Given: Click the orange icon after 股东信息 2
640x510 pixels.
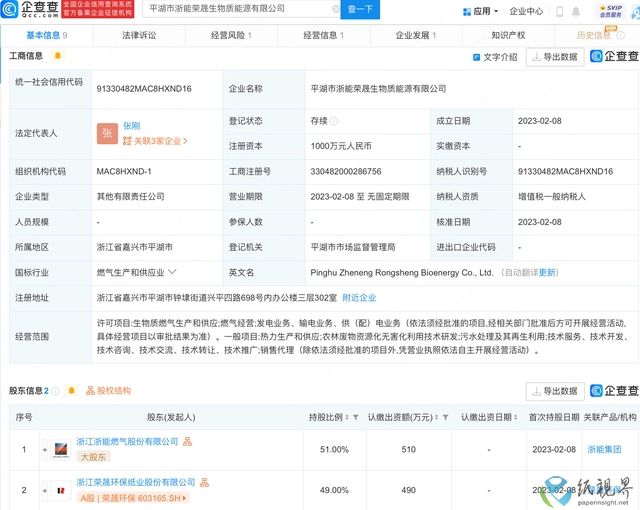Looking at the screenshot, I should pos(71,391).
